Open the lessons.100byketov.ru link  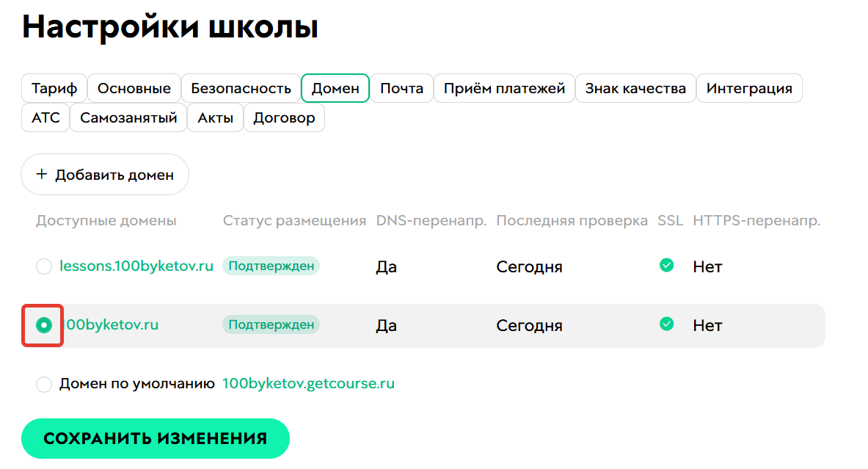tap(136, 266)
